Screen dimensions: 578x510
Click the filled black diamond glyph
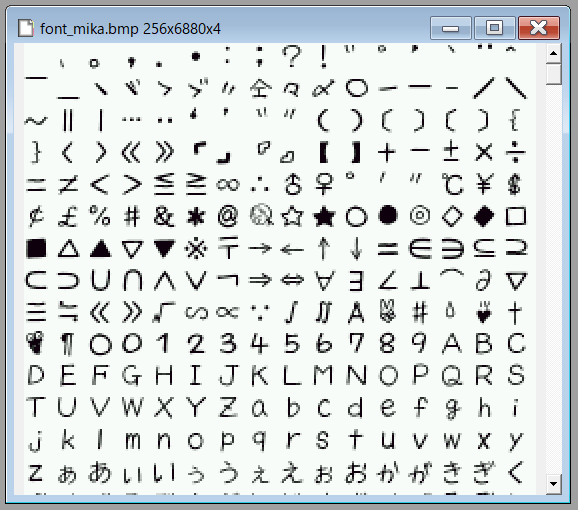tap(484, 216)
